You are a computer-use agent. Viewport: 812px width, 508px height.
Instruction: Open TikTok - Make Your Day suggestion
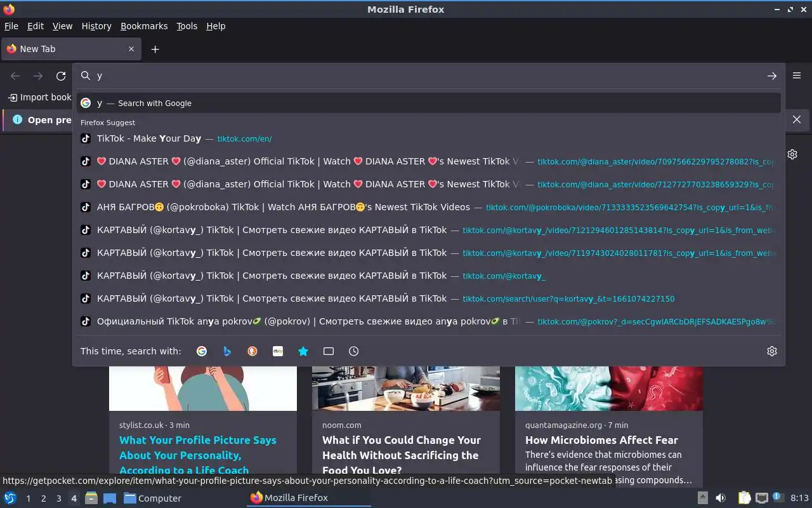429,138
